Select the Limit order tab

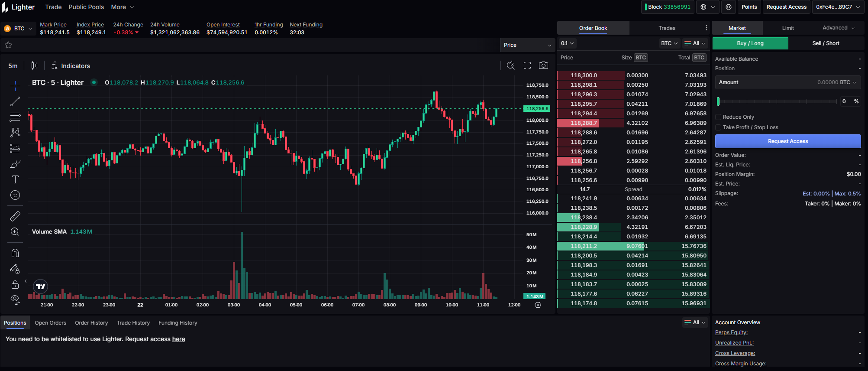tap(788, 28)
